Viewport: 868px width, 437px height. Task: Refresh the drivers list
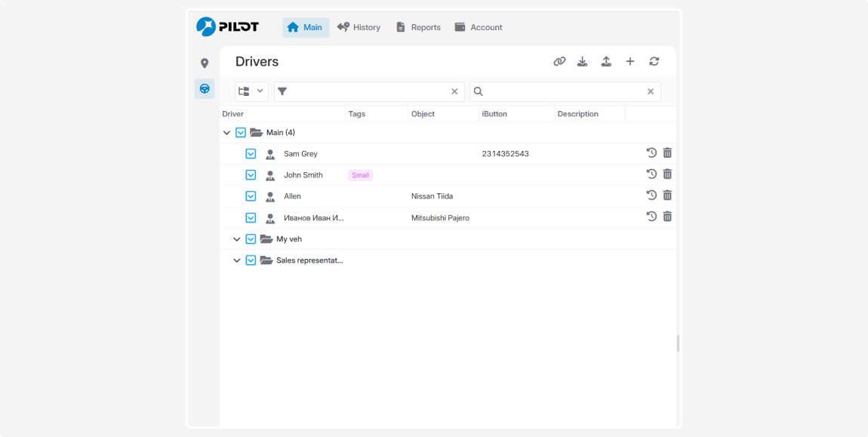point(654,62)
